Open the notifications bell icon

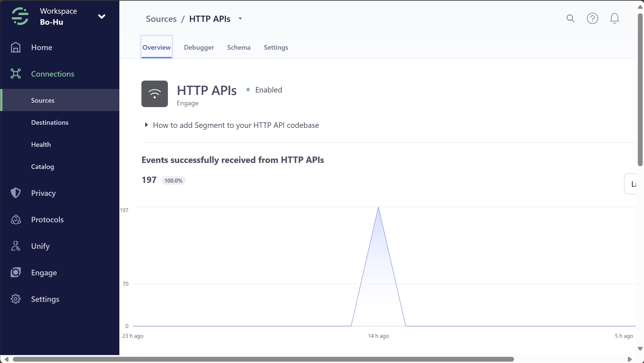point(614,18)
